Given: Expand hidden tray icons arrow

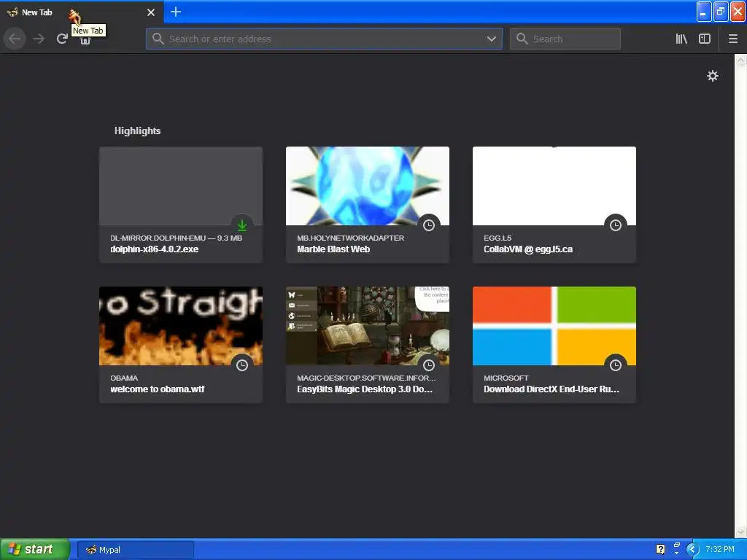Looking at the screenshot, I should pos(692,550).
